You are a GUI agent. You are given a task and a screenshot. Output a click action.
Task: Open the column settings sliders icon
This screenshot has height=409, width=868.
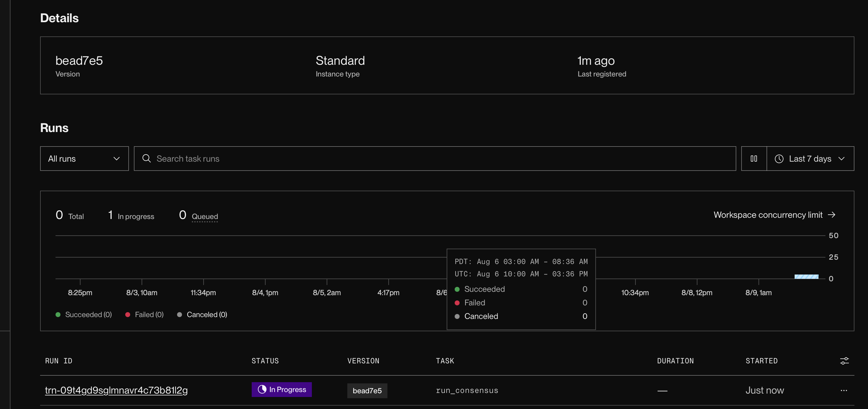844,361
